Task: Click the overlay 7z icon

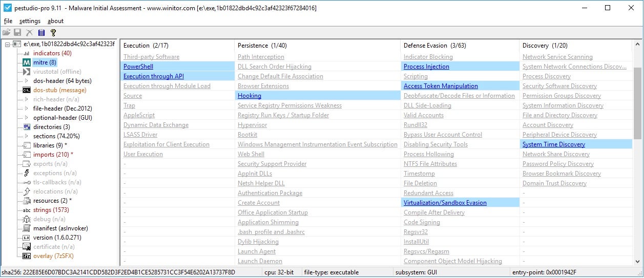Action: (x=27, y=256)
